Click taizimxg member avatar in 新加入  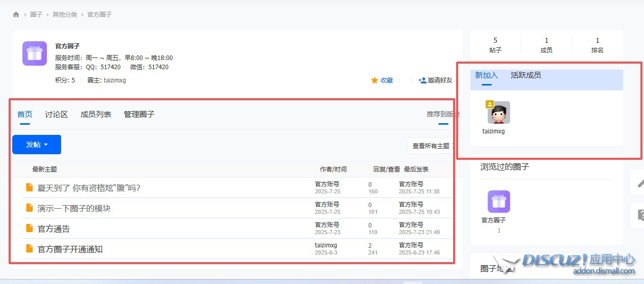pyautogui.click(x=498, y=112)
